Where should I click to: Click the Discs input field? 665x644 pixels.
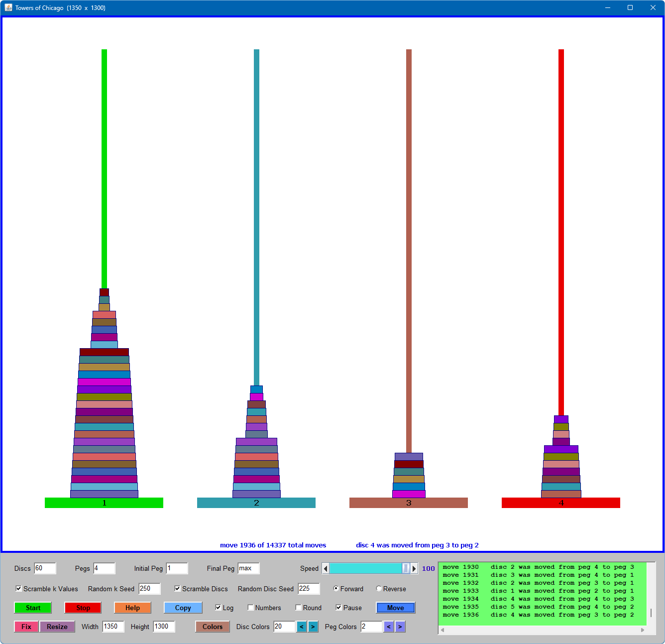(45, 568)
